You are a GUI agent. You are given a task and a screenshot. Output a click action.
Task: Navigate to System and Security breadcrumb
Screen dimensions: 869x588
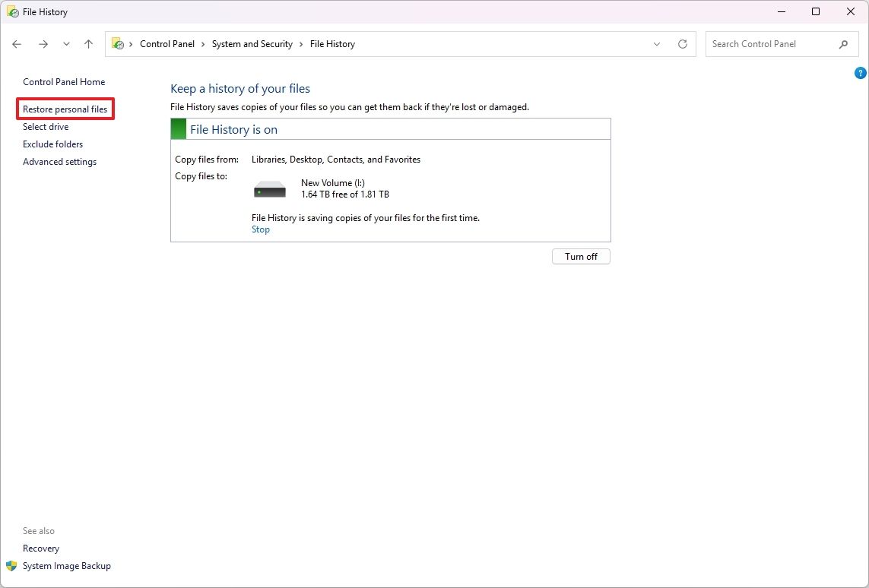pos(252,44)
